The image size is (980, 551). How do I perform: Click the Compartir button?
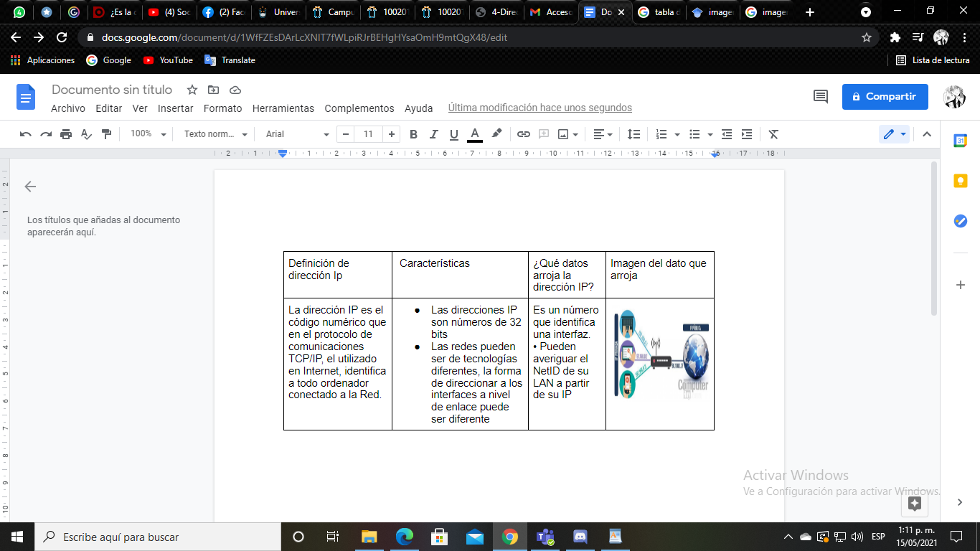tap(885, 96)
